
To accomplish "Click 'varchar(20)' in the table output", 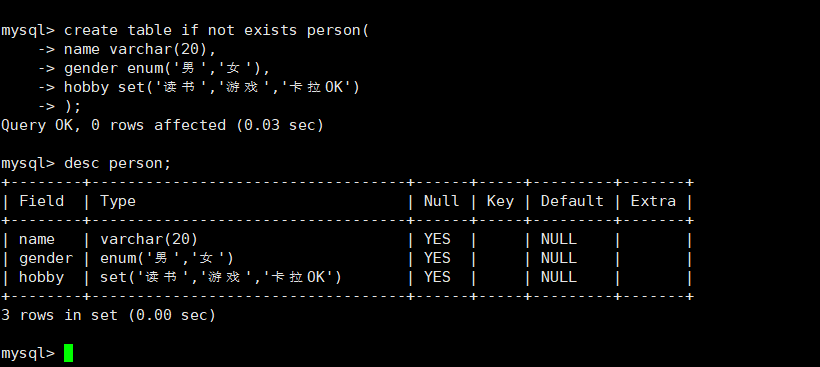I will [149, 239].
